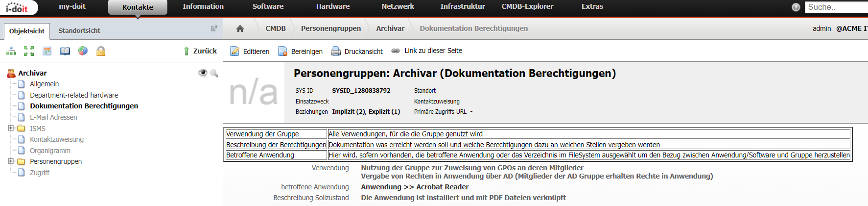868x206 pixels.
Task: Click the green expand arrows icon
Action: coord(29,51)
